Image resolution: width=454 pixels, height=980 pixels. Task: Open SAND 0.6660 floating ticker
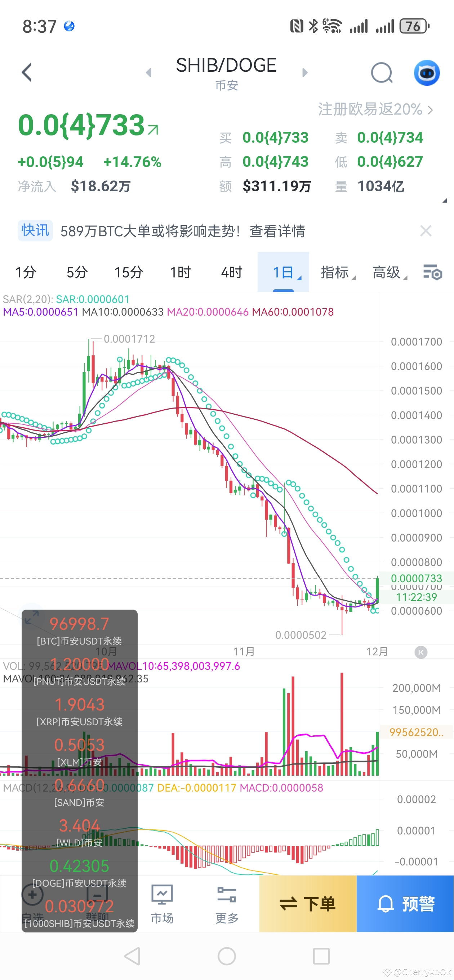click(x=79, y=792)
